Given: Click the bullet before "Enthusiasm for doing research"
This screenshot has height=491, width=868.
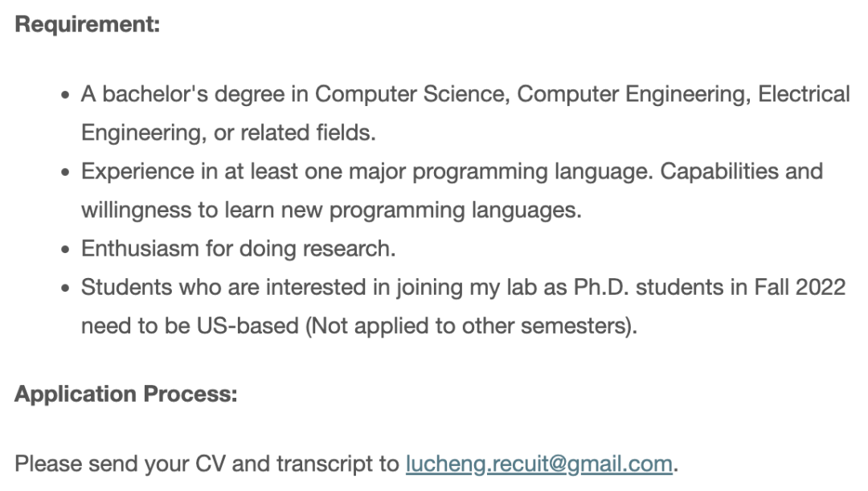Looking at the screenshot, I should (x=66, y=250).
